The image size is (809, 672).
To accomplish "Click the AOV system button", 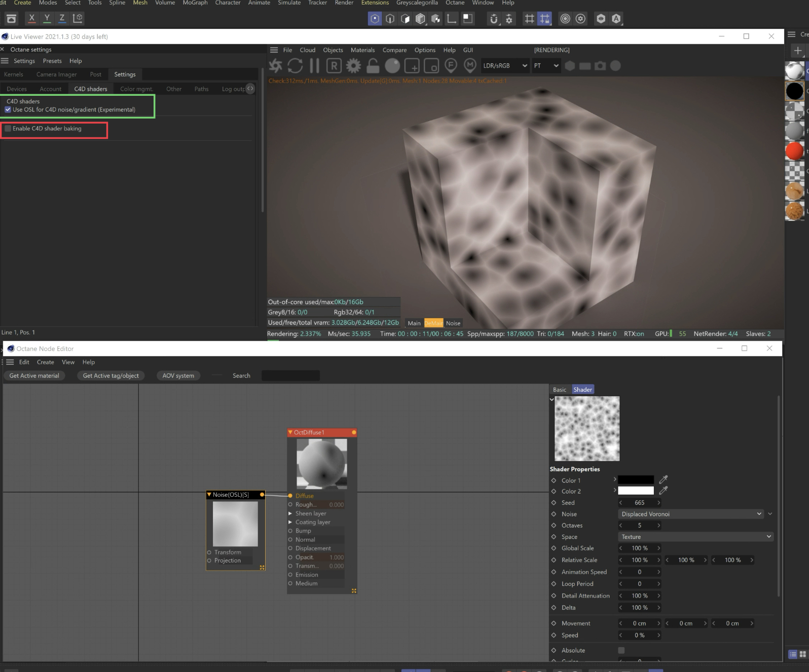I will 178,376.
